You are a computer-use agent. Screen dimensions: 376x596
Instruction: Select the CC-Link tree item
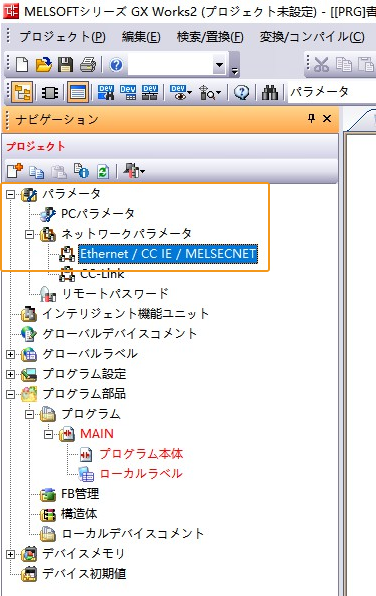pos(102,274)
